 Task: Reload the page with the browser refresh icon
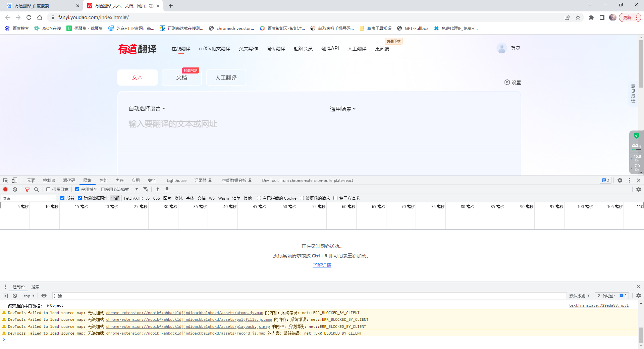[x=29, y=17]
